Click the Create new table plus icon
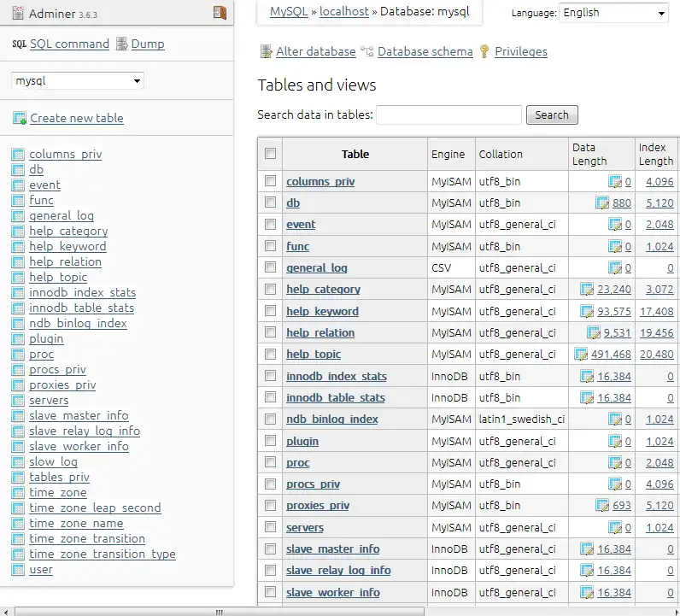680x616 pixels. point(20,119)
